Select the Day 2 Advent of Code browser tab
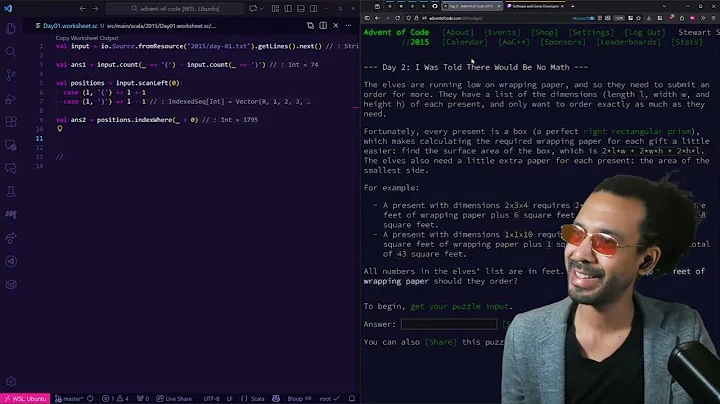This screenshot has height=404, width=720. coord(472,6)
